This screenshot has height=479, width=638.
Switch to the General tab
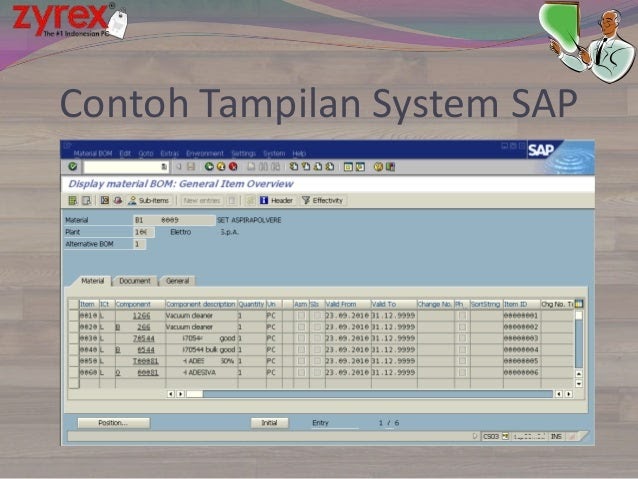click(177, 281)
